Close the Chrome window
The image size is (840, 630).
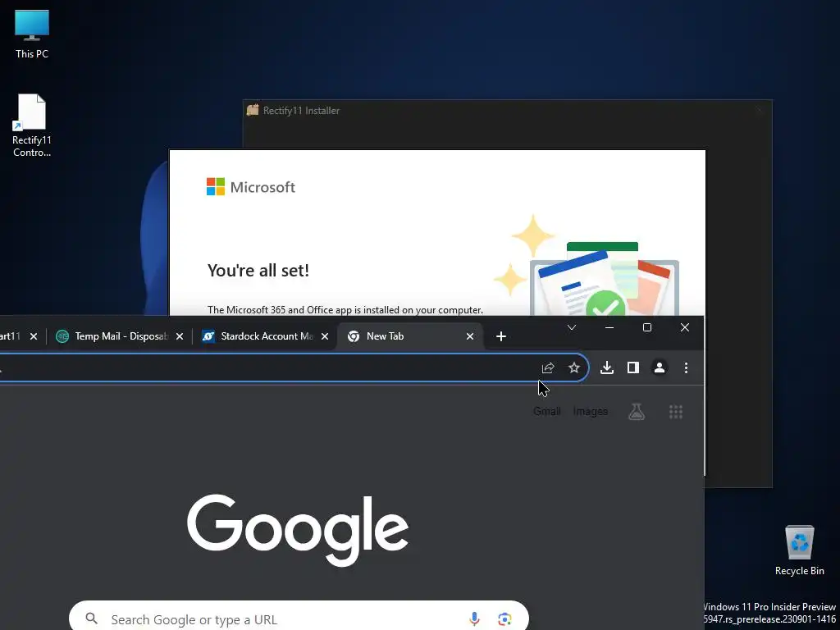(685, 327)
